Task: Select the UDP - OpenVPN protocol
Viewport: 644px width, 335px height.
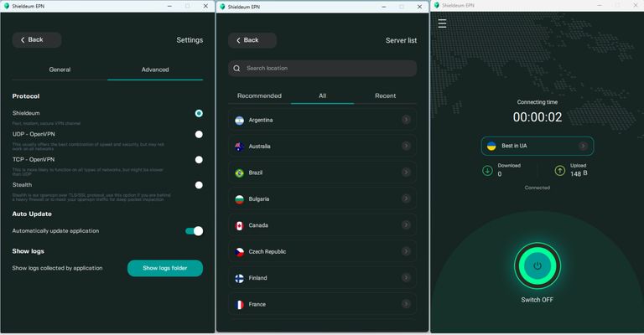Action: coord(199,134)
